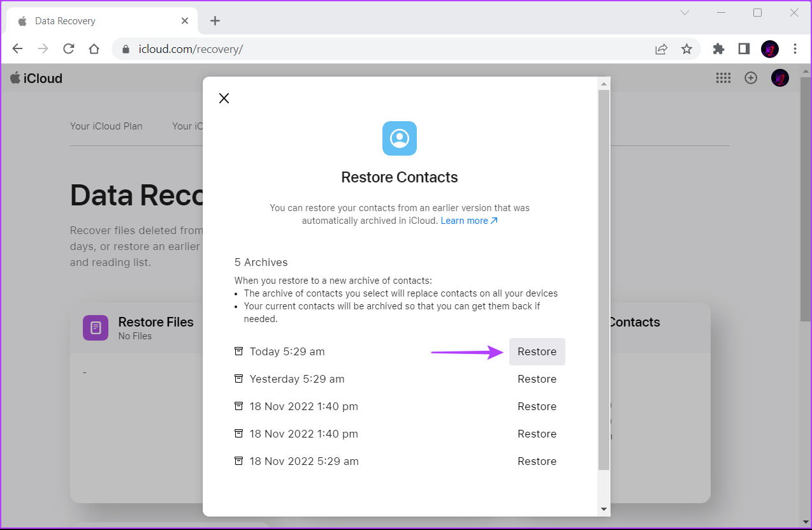This screenshot has width=812, height=530.
Task: Click archive icon beside Today 5:29 am
Action: 239,351
